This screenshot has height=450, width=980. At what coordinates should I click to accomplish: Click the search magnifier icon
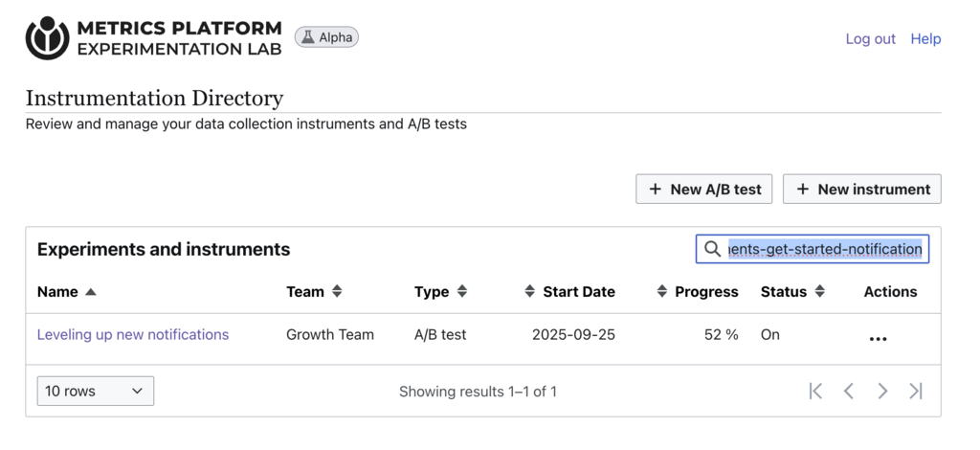point(712,249)
